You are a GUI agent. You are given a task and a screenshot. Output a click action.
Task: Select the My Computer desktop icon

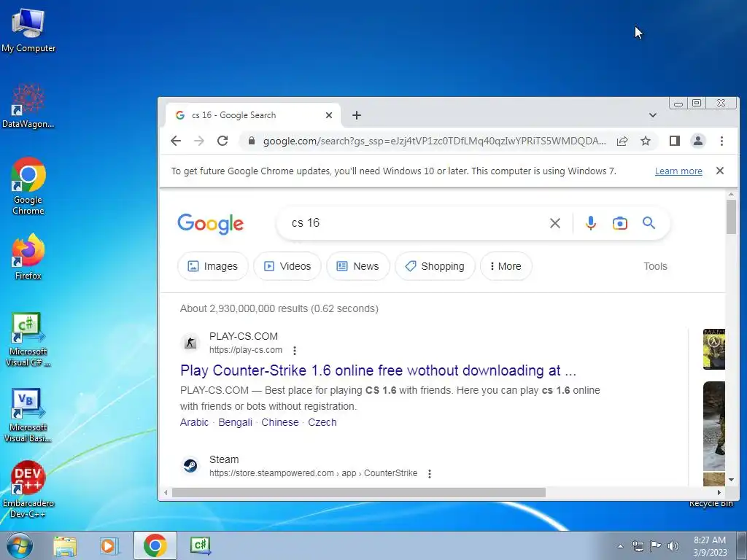[28, 29]
